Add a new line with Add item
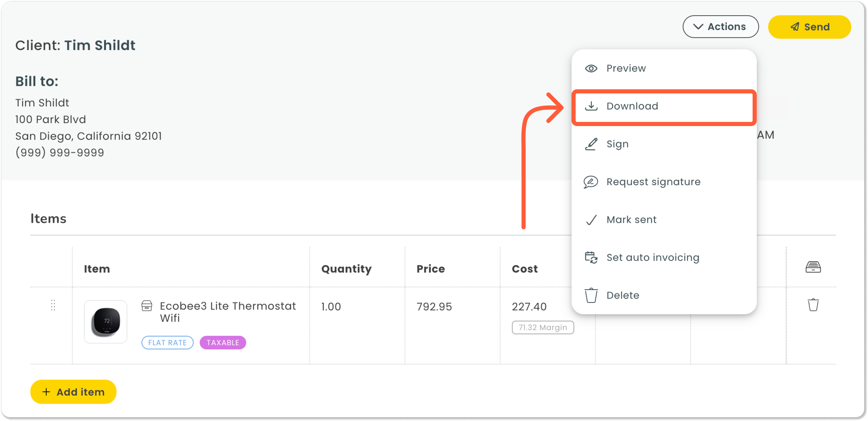The image size is (868, 421). [73, 392]
